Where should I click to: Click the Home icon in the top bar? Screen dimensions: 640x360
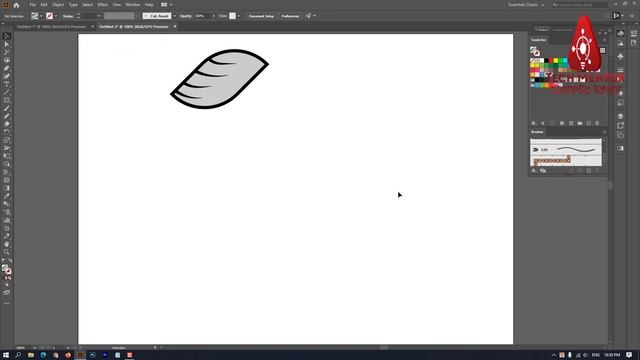point(16,5)
